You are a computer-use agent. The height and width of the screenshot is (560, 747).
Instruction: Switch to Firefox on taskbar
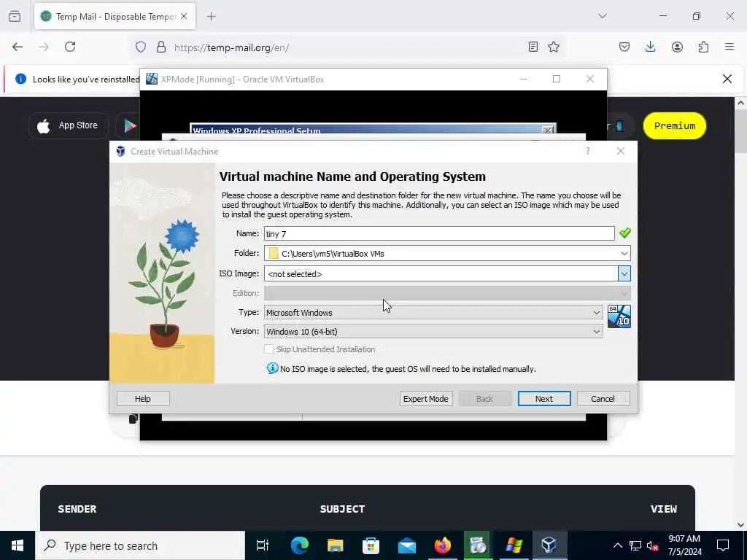tap(443, 545)
